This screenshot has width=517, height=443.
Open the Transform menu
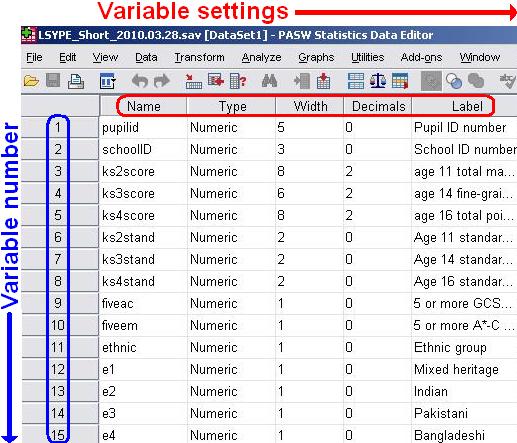coord(200,57)
